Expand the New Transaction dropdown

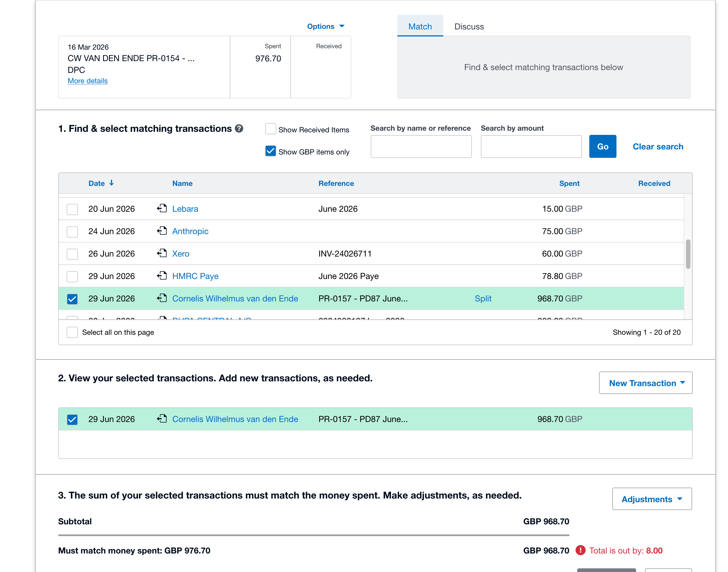coord(646,383)
